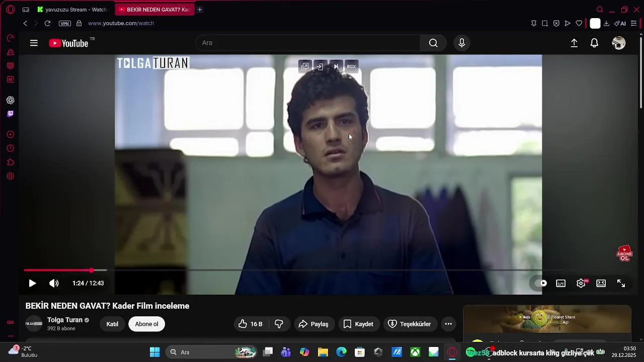Subscribe with the Abone ol button
644x362 pixels.
[146, 324]
